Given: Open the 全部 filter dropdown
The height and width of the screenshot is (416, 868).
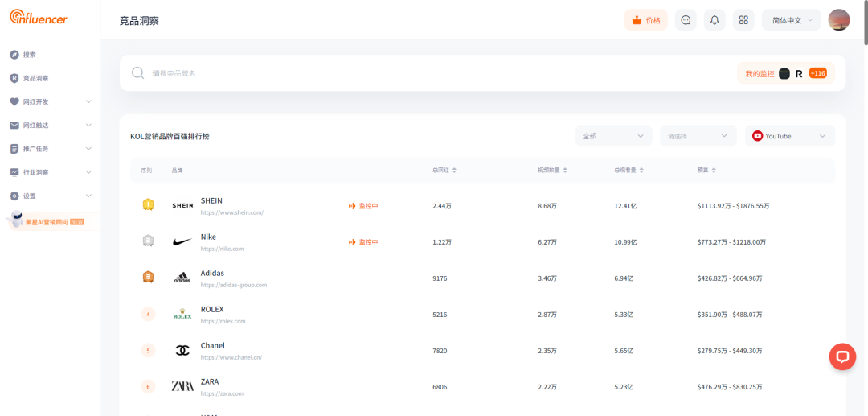Looking at the screenshot, I should point(613,136).
